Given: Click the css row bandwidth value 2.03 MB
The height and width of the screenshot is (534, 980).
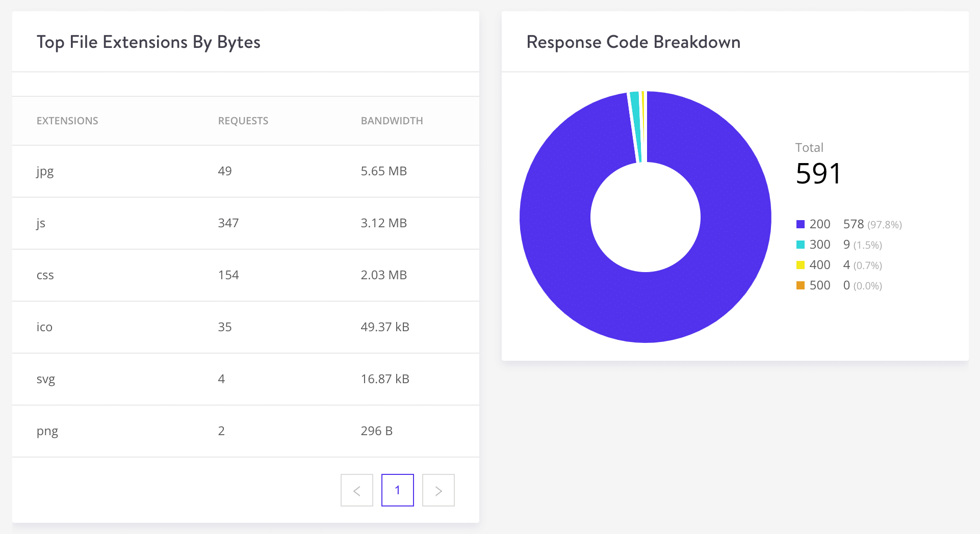Looking at the screenshot, I should click(383, 275).
